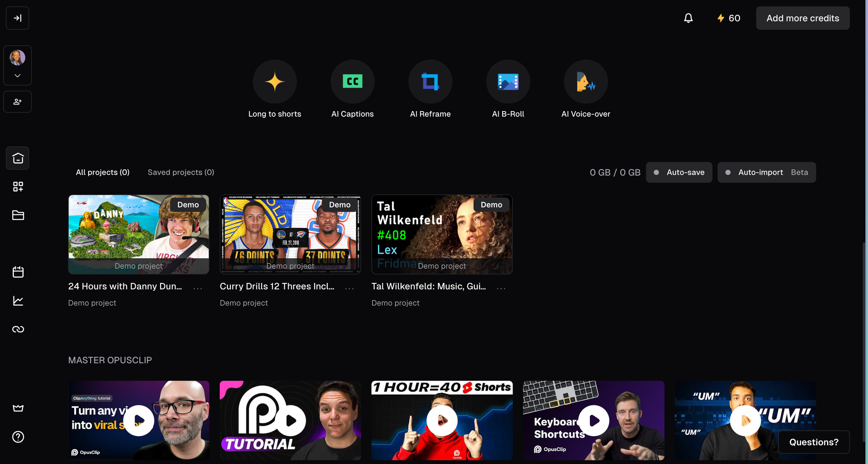
Task: Click the lightning credits balance 60
Action: [729, 18]
